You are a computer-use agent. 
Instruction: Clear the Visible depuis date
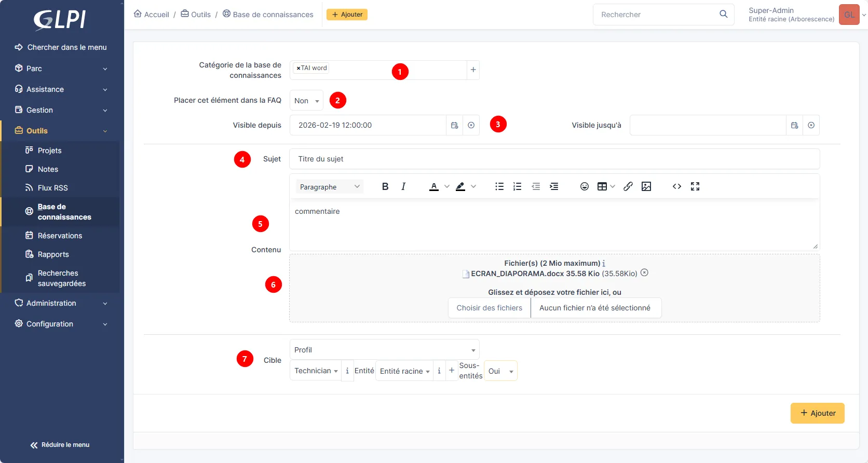click(x=471, y=125)
